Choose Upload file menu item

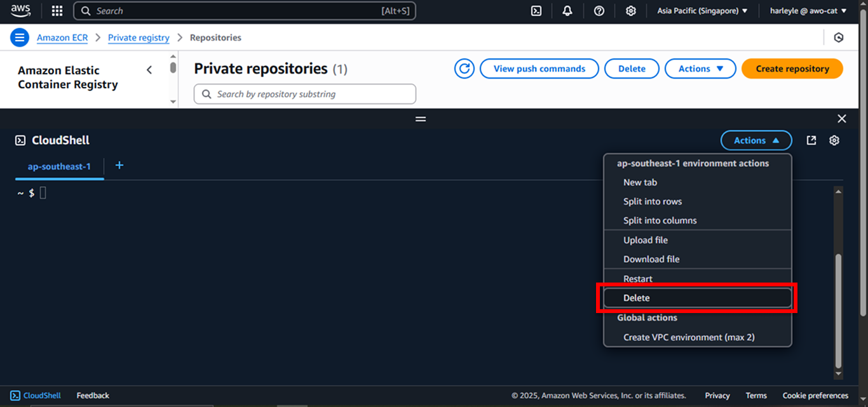pyautogui.click(x=698, y=240)
